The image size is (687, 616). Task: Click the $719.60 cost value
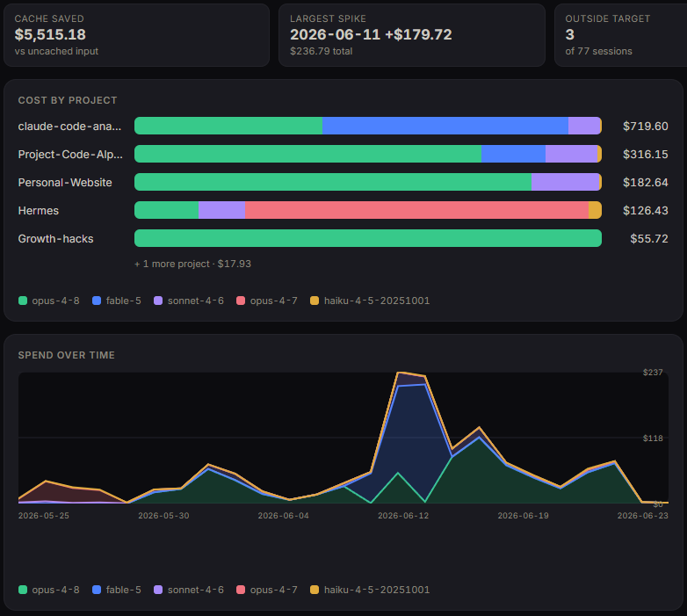click(x=646, y=127)
